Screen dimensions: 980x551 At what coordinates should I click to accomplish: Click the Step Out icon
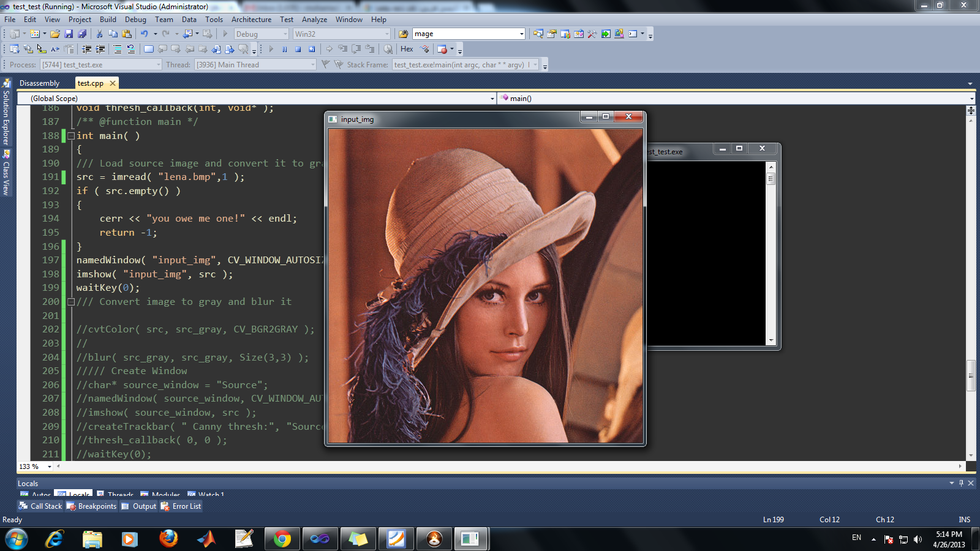[369, 49]
